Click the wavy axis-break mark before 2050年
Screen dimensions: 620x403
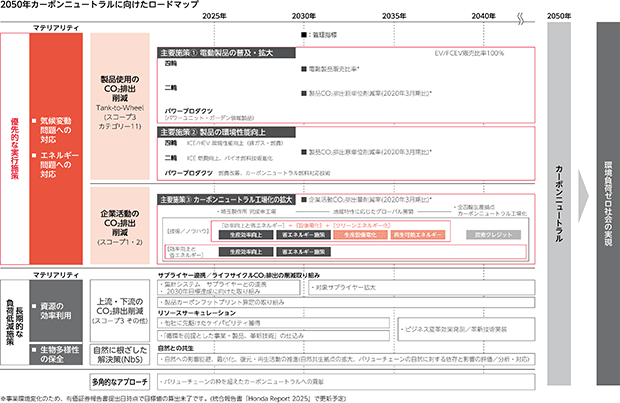pos(521,18)
